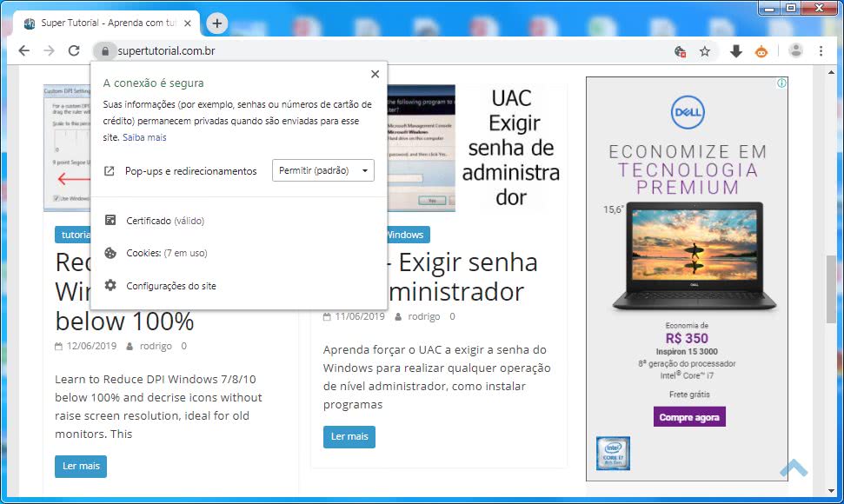Reload the page with refresh icon
The width and height of the screenshot is (844, 504).
74,50
